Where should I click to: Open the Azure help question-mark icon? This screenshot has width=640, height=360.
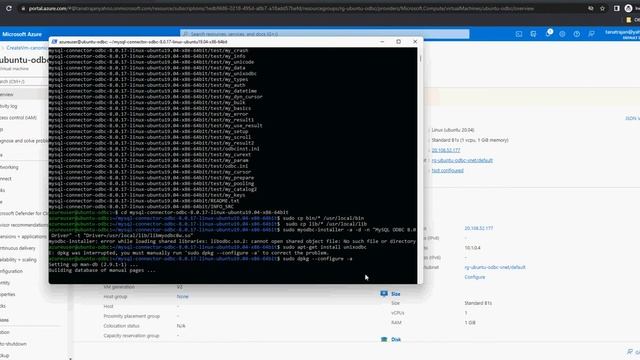576,34
